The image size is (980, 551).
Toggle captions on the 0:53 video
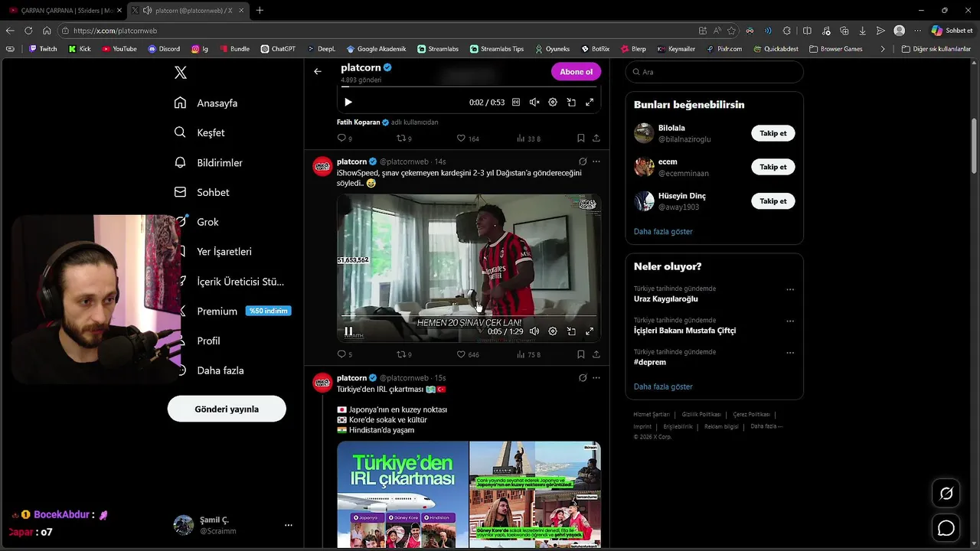[516, 103]
